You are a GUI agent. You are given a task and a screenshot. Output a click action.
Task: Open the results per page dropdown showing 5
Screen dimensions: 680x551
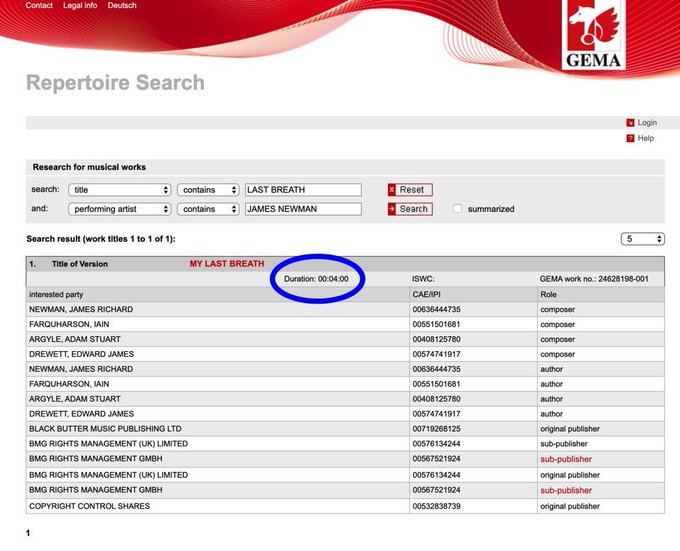[x=642, y=239]
